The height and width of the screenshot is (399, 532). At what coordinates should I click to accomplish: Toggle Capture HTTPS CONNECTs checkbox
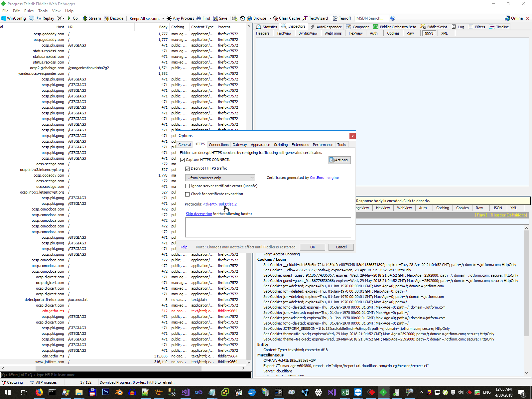pyautogui.click(x=182, y=160)
